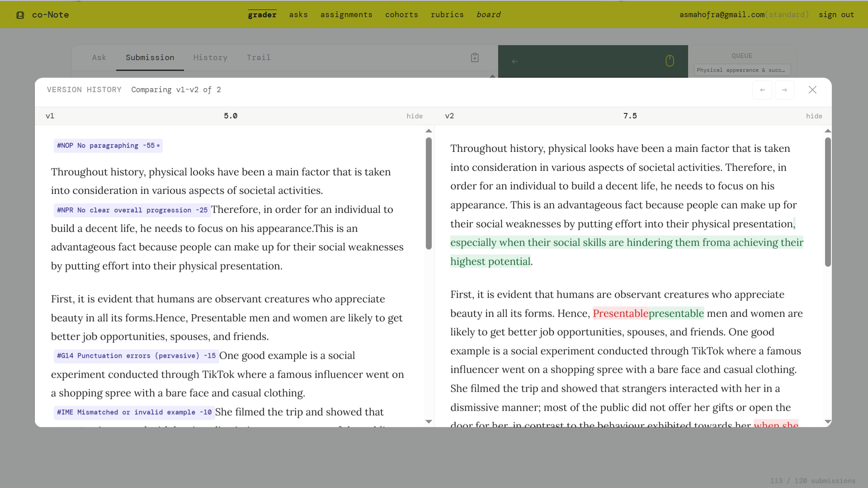The image size is (868, 488).
Task: Click the back arrow in the dark green panel
Action: pyautogui.click(x=514, y=61)
